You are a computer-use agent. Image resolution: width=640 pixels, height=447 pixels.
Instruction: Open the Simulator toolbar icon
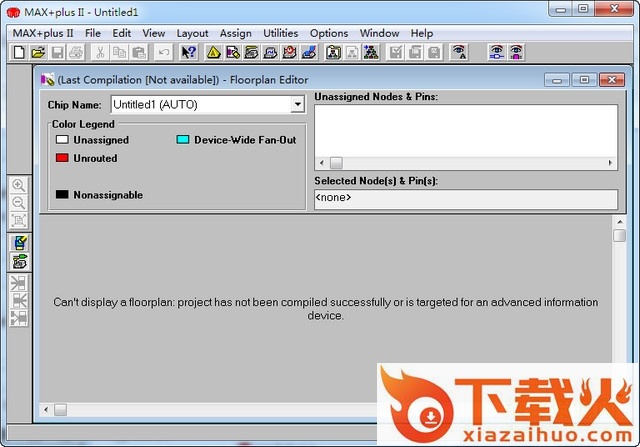(x=271, y=52)
